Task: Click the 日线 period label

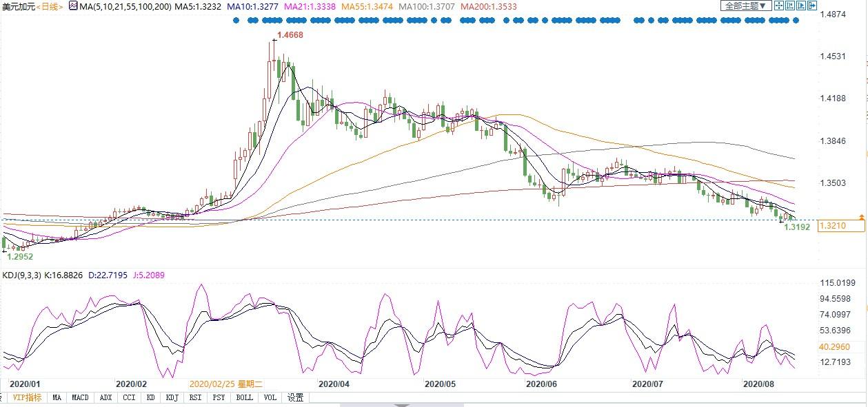Action: tap(49, 6)
